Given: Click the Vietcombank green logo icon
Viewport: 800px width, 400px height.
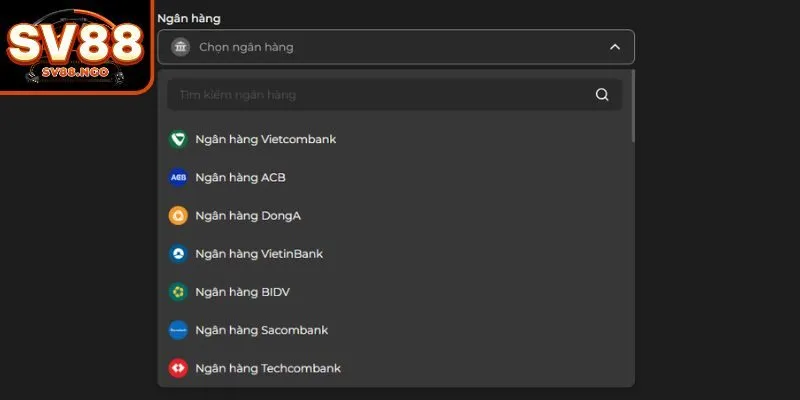Looking at the screenshot, I should tap(178, 139).
